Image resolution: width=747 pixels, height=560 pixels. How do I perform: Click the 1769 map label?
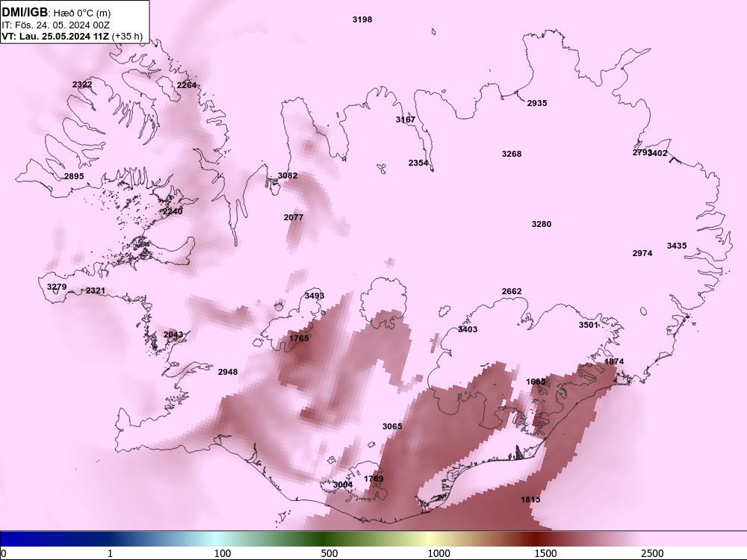tap(373, 479)
